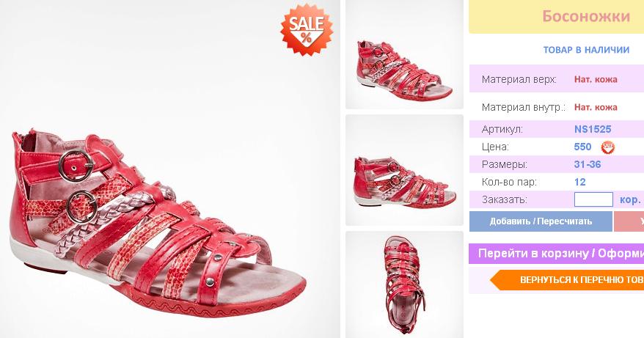Click the Нат. кожа value for Материал верх
Viewport: 644px width, 338px height.
(x=596, y=80)
